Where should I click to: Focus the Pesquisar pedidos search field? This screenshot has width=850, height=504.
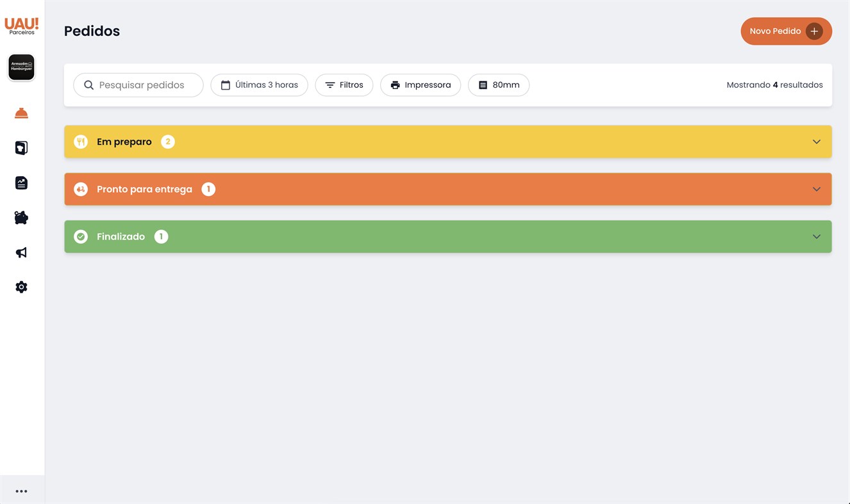pos(138,85)
